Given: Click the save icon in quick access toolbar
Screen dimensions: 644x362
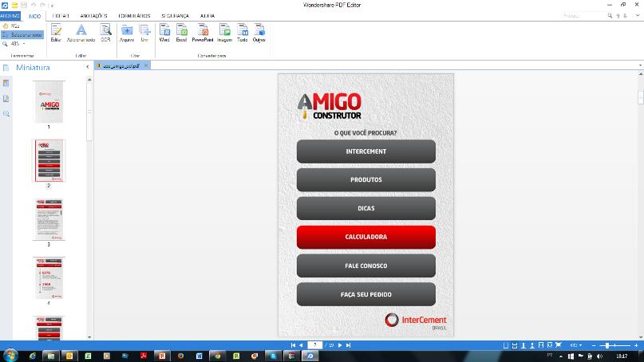Looking at the screenshot, I should [x=24, y=5].
